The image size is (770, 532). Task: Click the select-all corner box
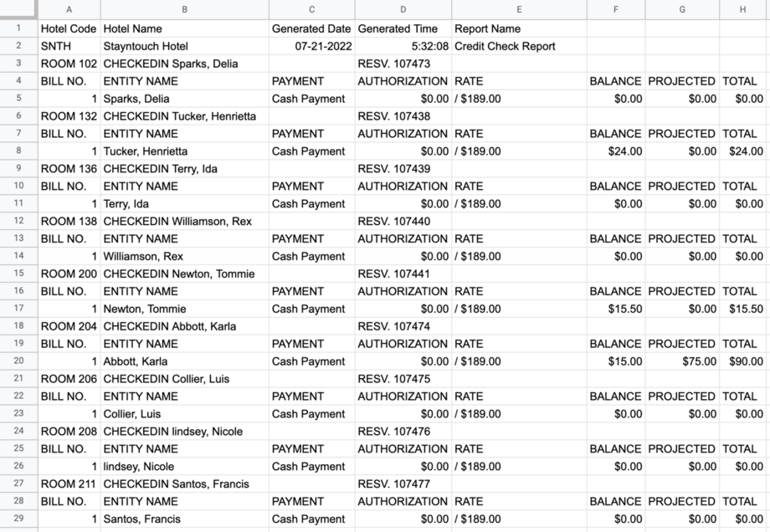(18, 9)
